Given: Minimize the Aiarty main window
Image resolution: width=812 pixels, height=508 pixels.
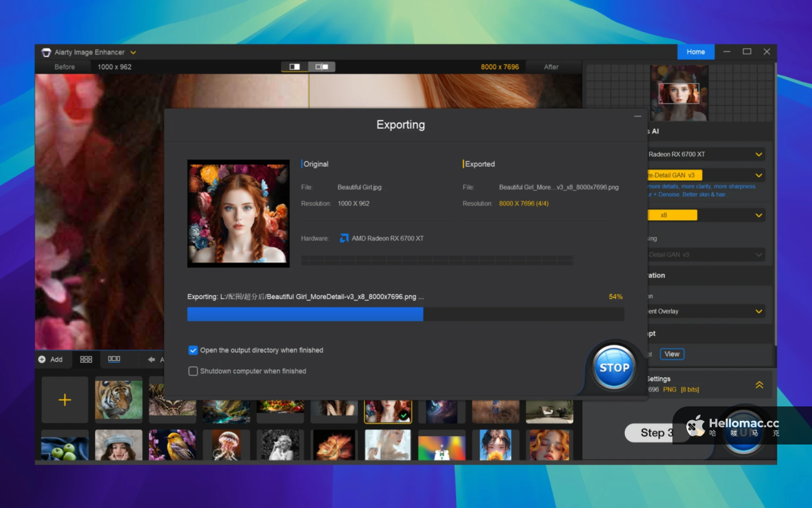Looking at the screenshot, I should 727,52.
